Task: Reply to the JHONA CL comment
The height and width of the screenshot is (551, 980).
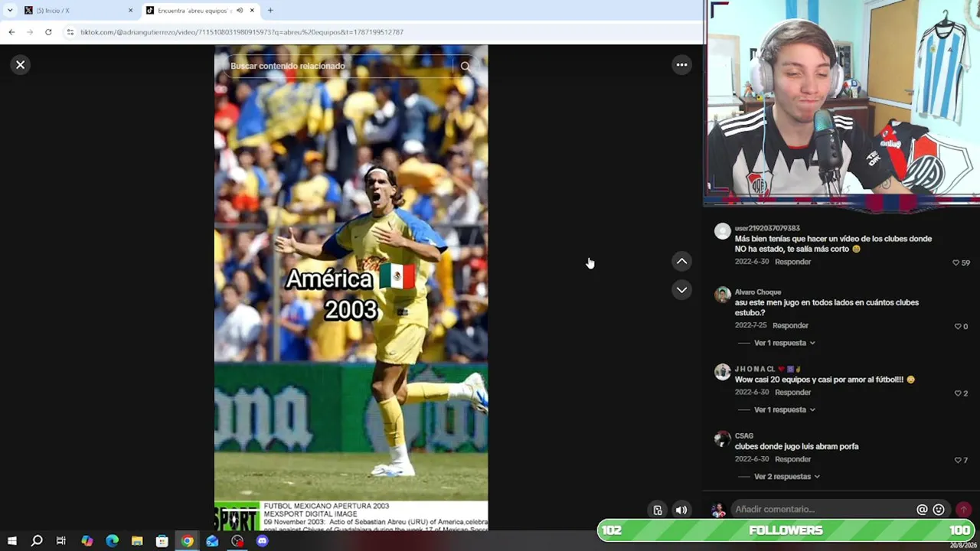Action: (792, 393)
